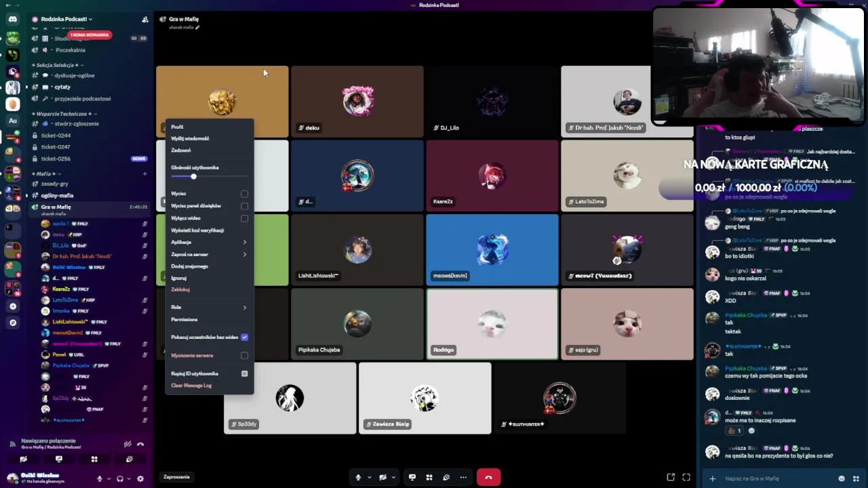
Task: Toggle Wyciszenie serwera checkbox
Action: coord(245,355)
